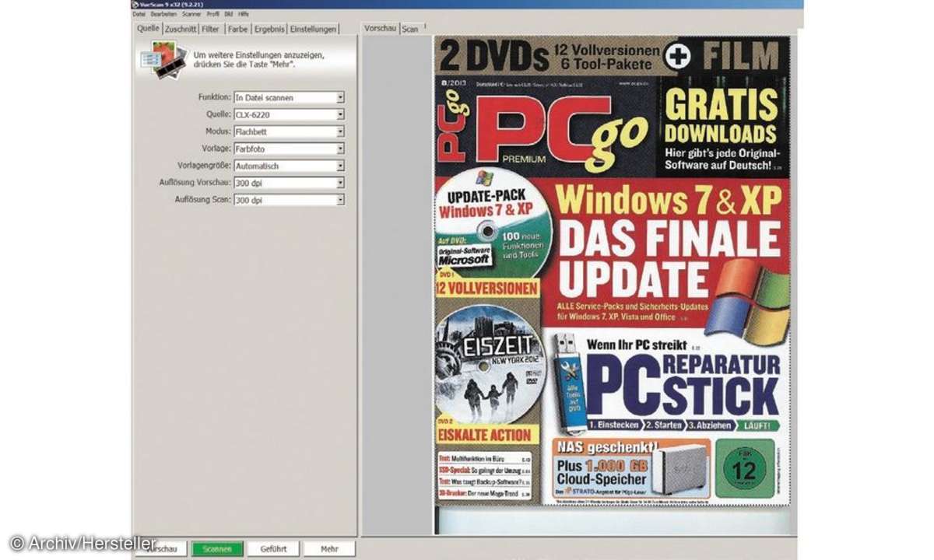Select the Scan tab above the preview
The image size is (934, 560).
pos(409,29)
